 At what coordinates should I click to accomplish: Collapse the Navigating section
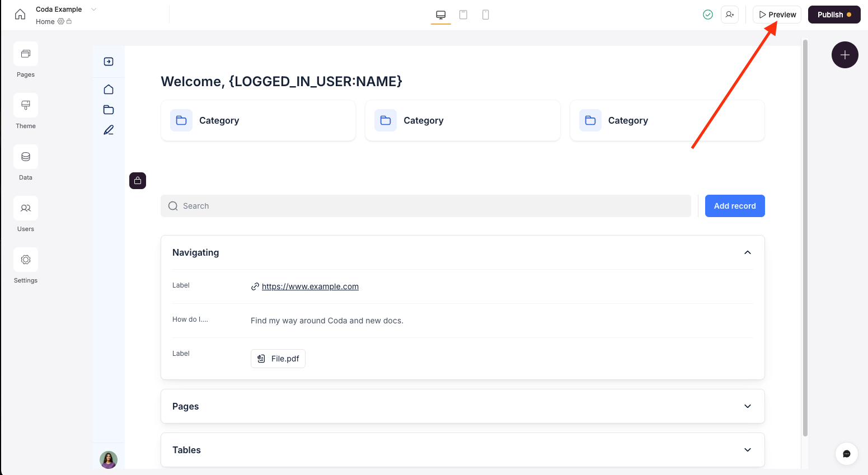tap(748, 252)
